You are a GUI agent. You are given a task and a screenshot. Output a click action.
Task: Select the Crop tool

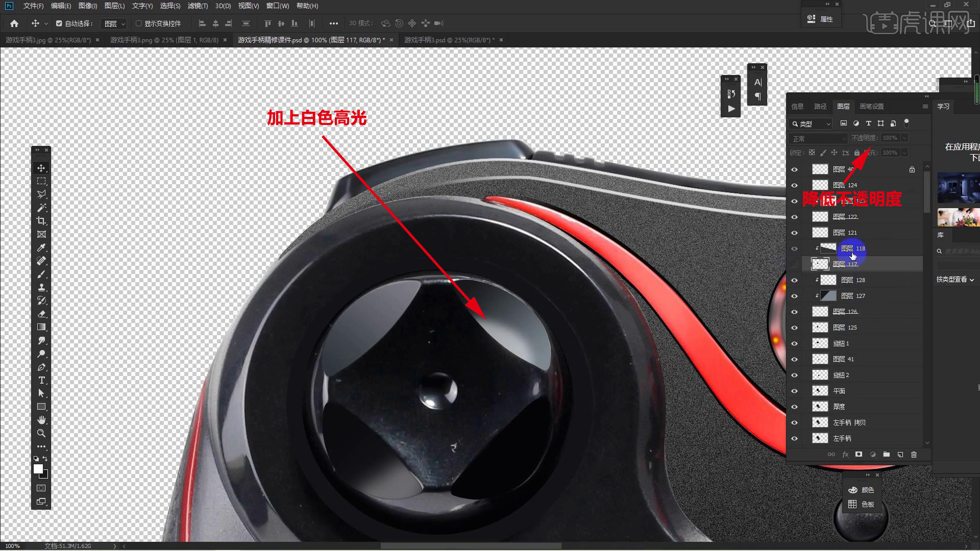click(41, 221)
